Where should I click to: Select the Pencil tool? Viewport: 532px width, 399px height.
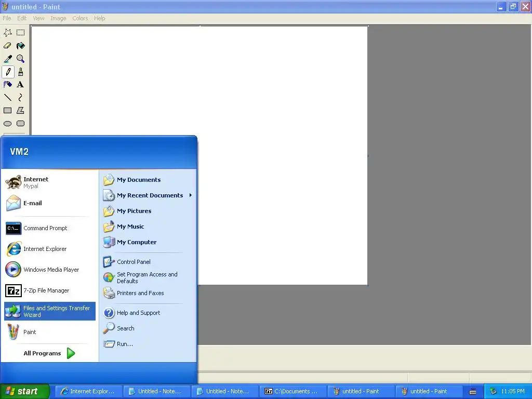pyautogui.click(x=7, y=72)
